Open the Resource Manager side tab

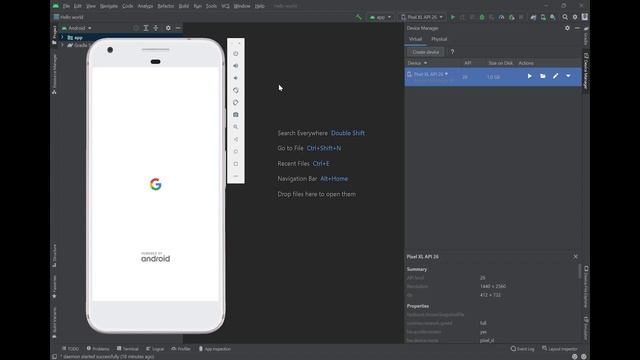pos(54,74)
